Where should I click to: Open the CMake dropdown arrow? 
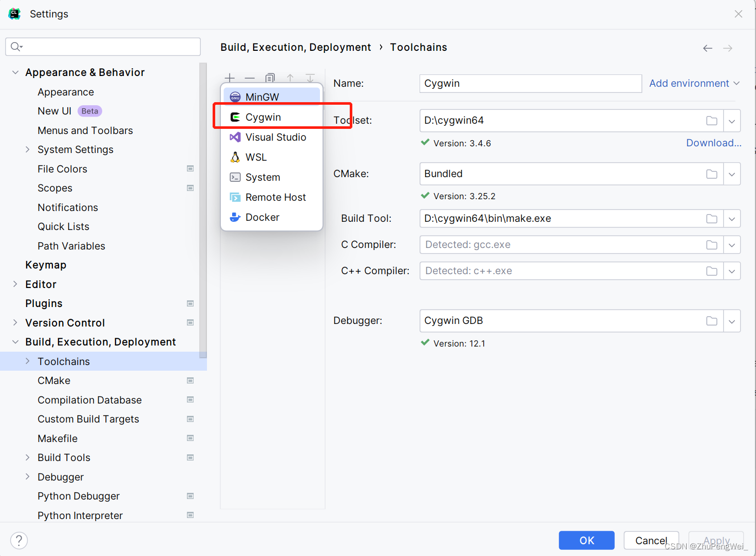click(732, 174)
